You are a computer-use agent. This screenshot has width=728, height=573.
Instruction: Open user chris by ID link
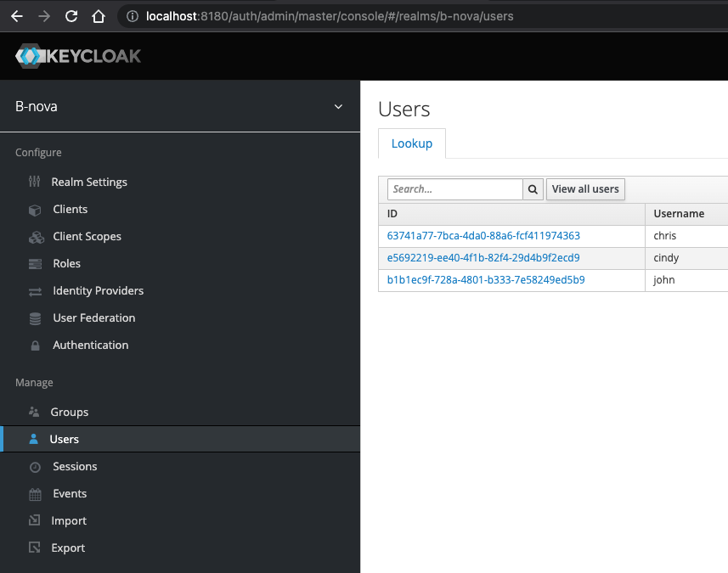tap(483, 236)
